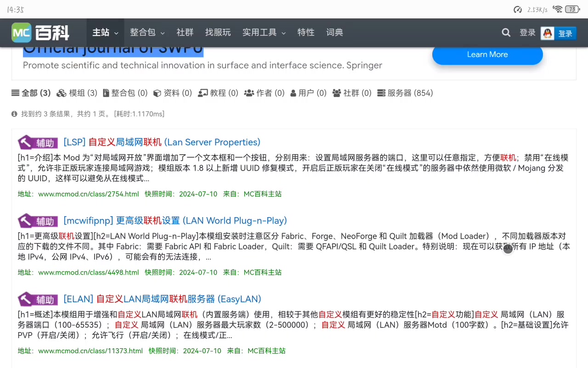Select the 模组 (3) filter
The height and width of the screenshot is (368, 588).
[77, 93]
